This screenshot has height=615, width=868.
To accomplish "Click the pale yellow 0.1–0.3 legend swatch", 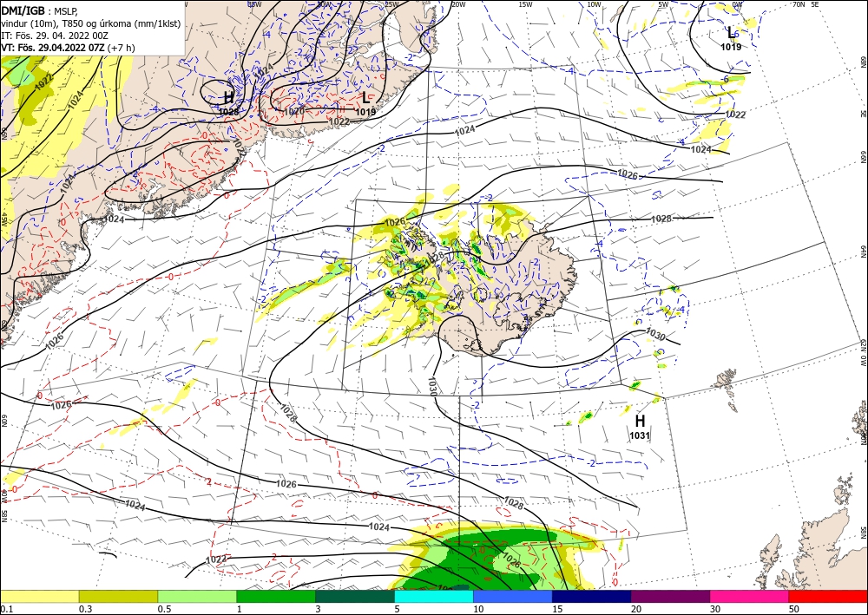I will tap(39, 596).
